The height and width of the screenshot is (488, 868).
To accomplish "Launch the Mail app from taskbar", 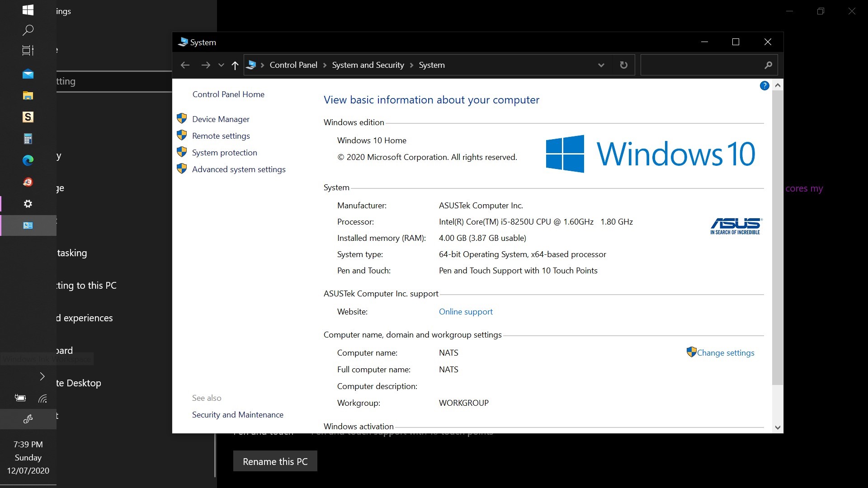I will [x=28, y=74].
